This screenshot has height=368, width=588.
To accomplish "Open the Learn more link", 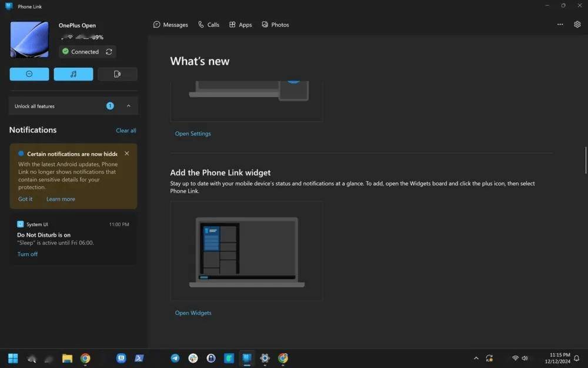I will click(61, 199).
